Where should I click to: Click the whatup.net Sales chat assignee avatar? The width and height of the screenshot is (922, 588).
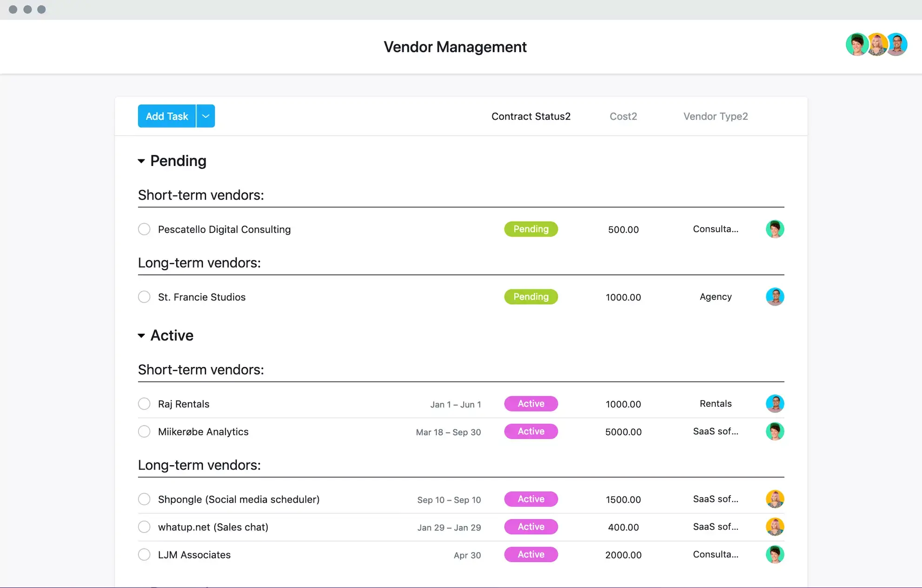(x=774, y=526)
